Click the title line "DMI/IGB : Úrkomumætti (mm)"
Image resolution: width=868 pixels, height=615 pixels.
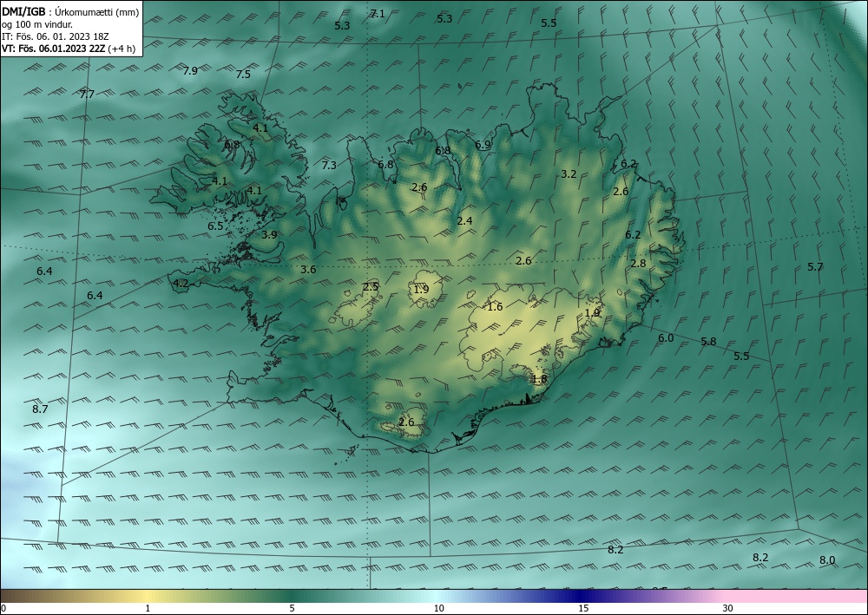(x=70, y=11)
